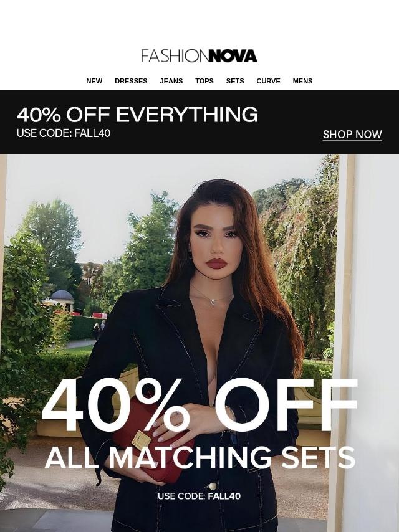Click the ALL MATCHING SETS text
The height and width of the screenshot is (532, 399).
coord(199,457)
